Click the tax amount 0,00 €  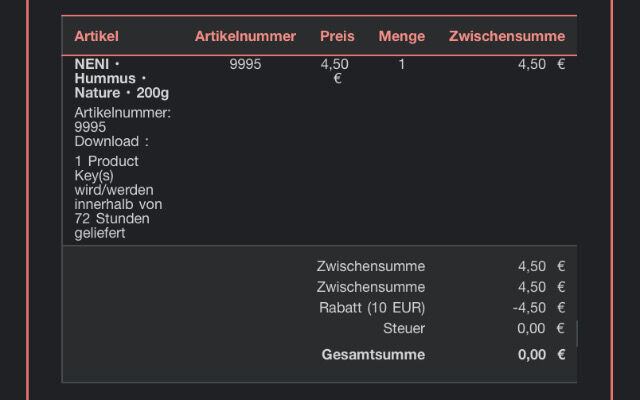pos(541,328)
